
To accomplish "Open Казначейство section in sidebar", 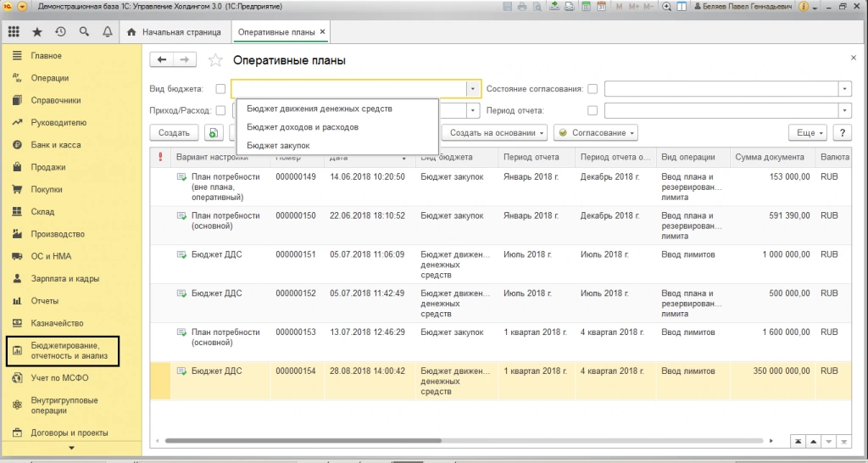I will click(57, 323).
